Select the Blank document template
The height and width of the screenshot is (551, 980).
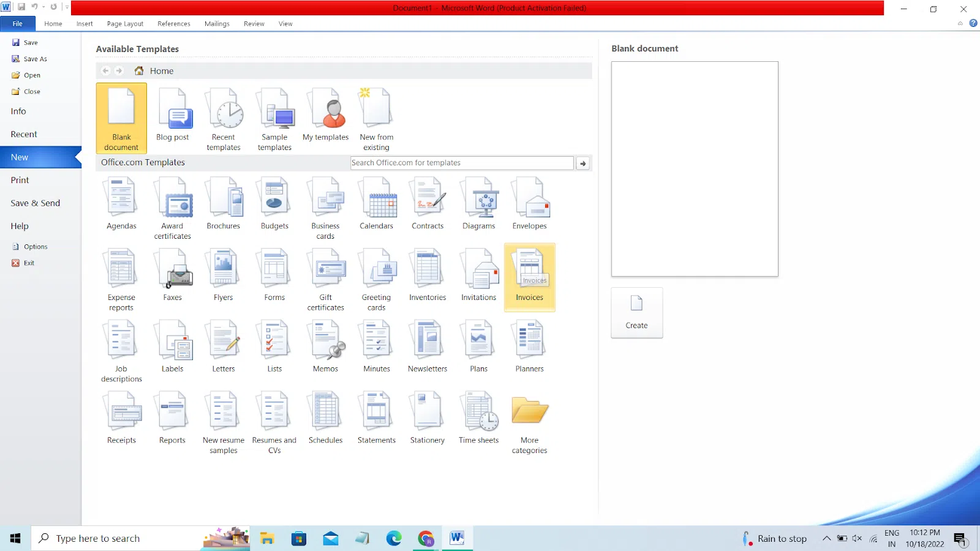coord(121,118)
